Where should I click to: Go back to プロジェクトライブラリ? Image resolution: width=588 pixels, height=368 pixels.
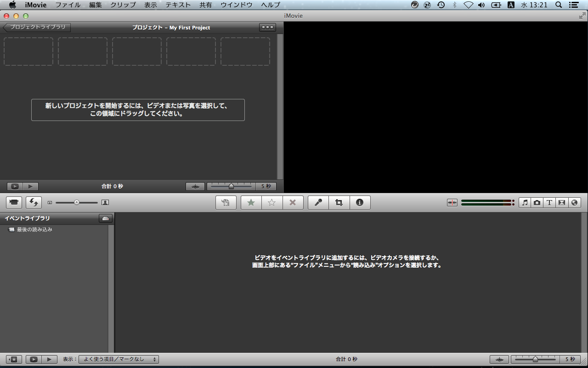37,27
